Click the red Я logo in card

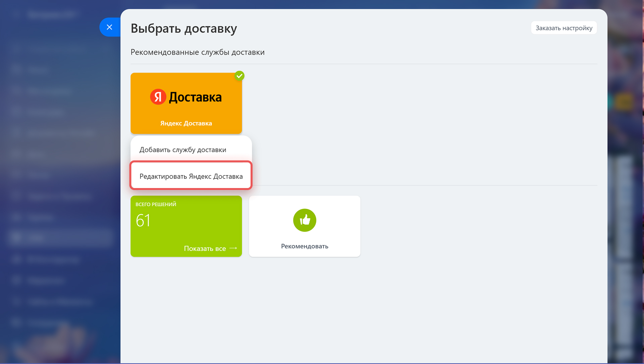158,97
